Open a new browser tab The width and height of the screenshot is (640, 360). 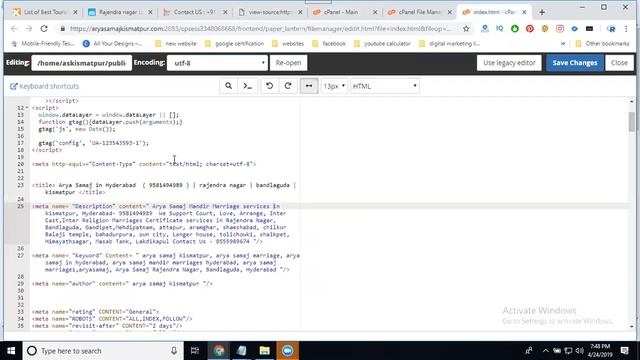click(x=542, y=12)
